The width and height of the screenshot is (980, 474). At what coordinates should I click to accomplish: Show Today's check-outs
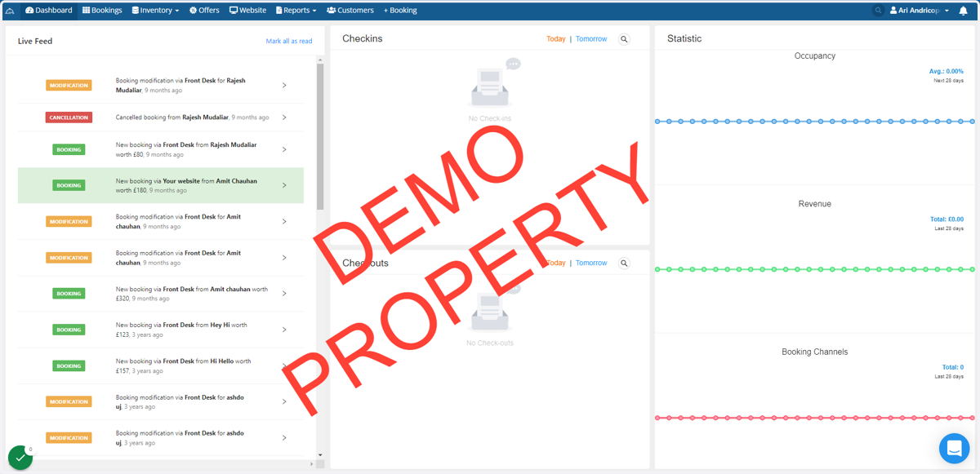555,263
